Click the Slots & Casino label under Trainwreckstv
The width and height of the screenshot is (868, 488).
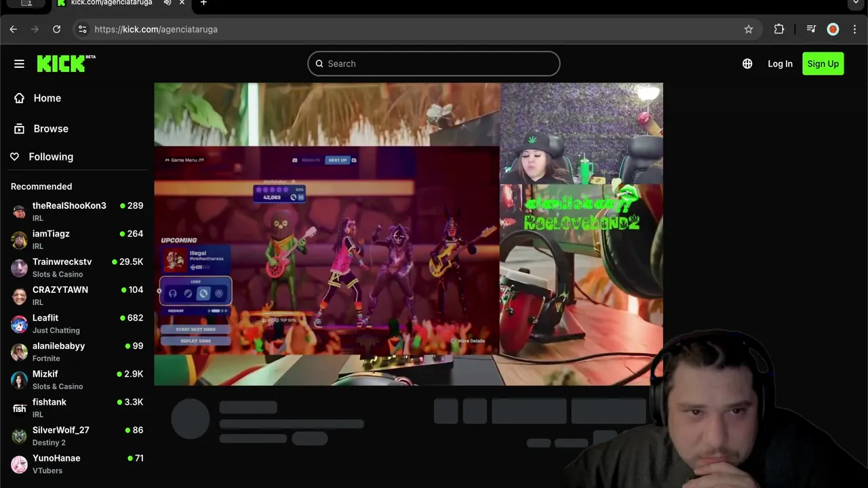tap(58, 274)
